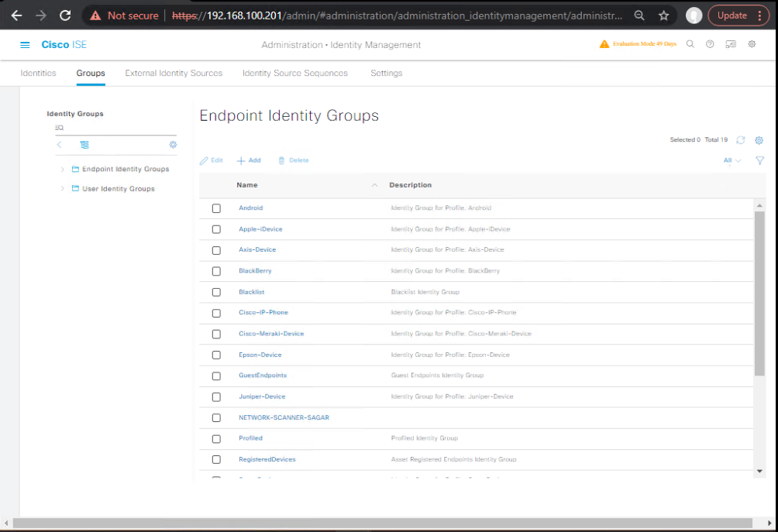Click the table filter funnel icon
Screen dimensions: 778x532
click(x=759, y=160)
